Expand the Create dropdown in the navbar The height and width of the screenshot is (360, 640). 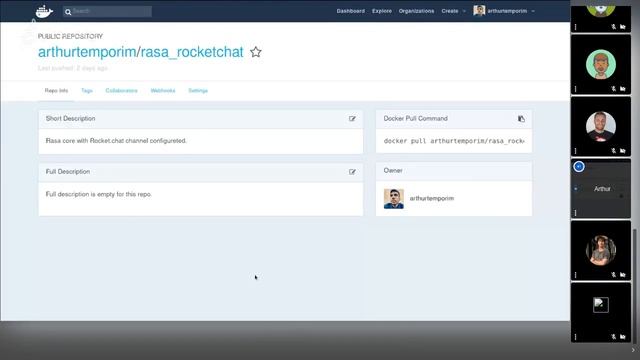tap(453, 11)
